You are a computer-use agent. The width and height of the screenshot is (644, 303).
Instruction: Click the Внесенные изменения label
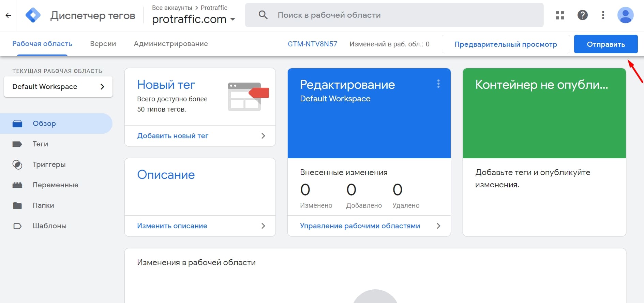[x=344, y=172]
